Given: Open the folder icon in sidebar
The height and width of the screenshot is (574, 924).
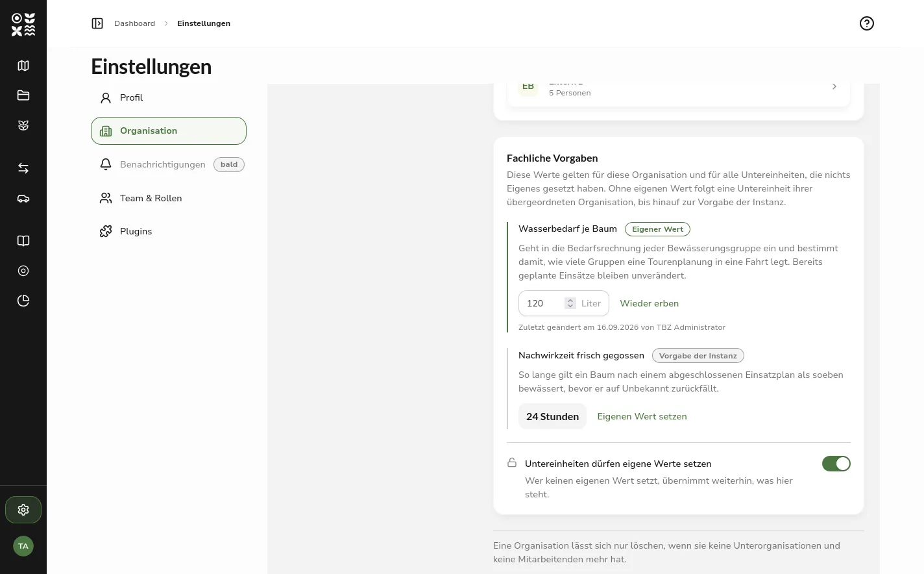Looking at the screenshot, I should (23, 95).
